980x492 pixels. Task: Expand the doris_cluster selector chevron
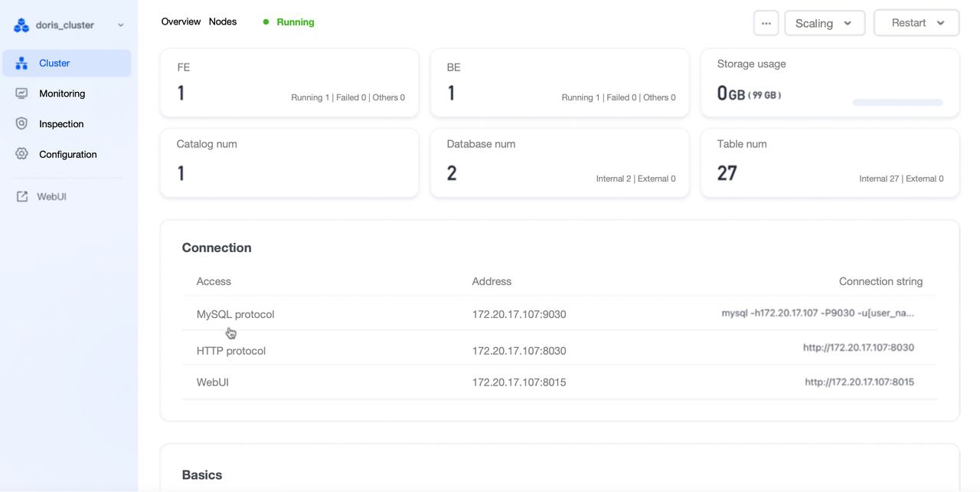[120, 25]
